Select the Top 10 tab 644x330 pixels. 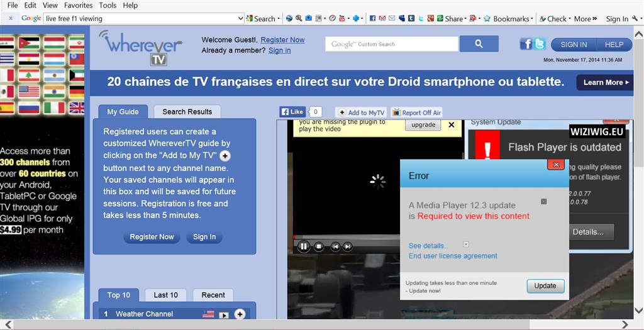coord(119,295)
